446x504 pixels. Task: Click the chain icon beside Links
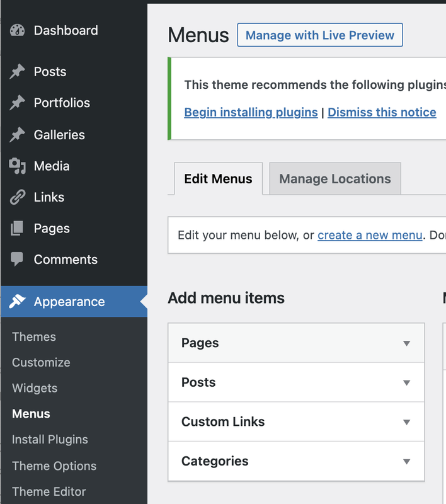(18, 197)
